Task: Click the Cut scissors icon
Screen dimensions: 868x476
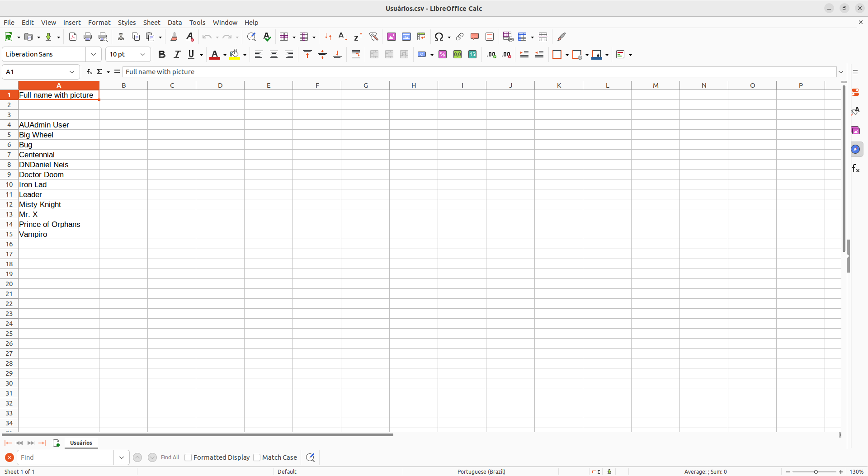Action: click(121, 37)
